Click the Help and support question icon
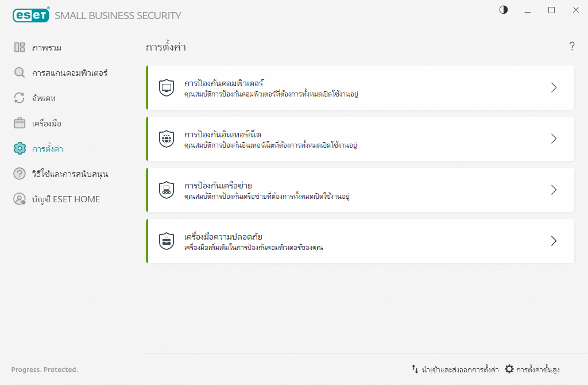 (20, 174)
